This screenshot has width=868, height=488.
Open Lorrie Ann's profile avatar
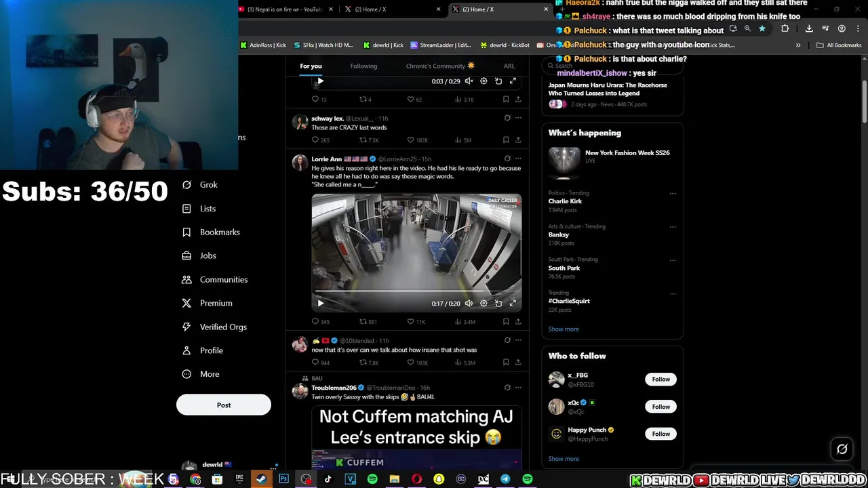click(300, 163)
